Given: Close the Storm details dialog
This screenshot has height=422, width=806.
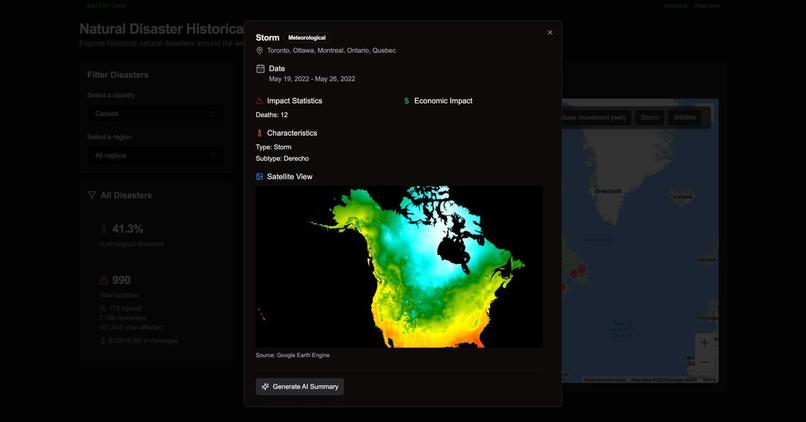Looking at the screenshot, I should (549, 32).
